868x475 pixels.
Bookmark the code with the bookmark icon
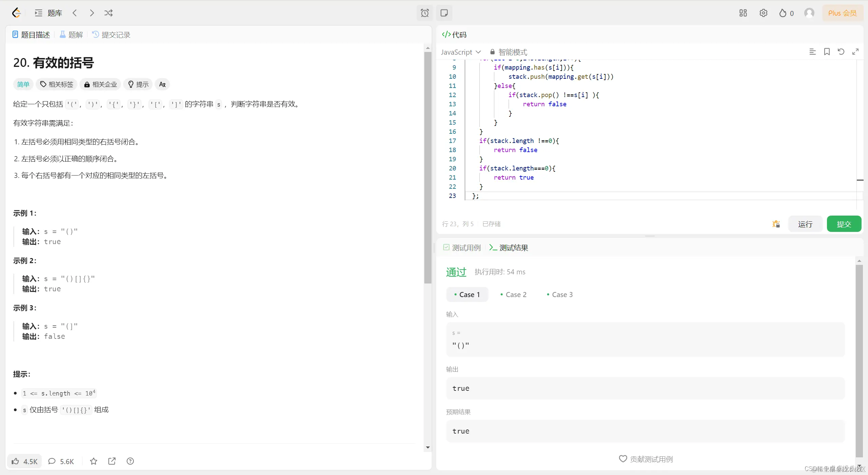[x=827, y=52]
